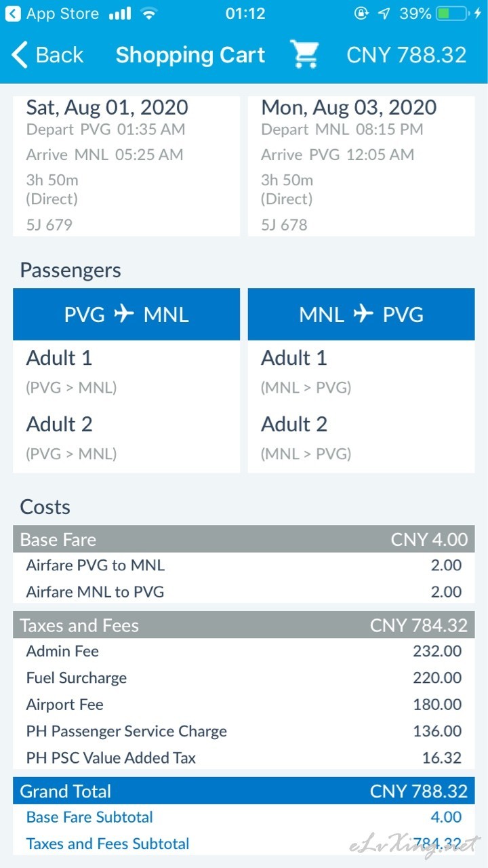The height and width of the screenshot is (868, 488).
Task: Collapse the Base Fare section header
Action: tap(243, 539)
